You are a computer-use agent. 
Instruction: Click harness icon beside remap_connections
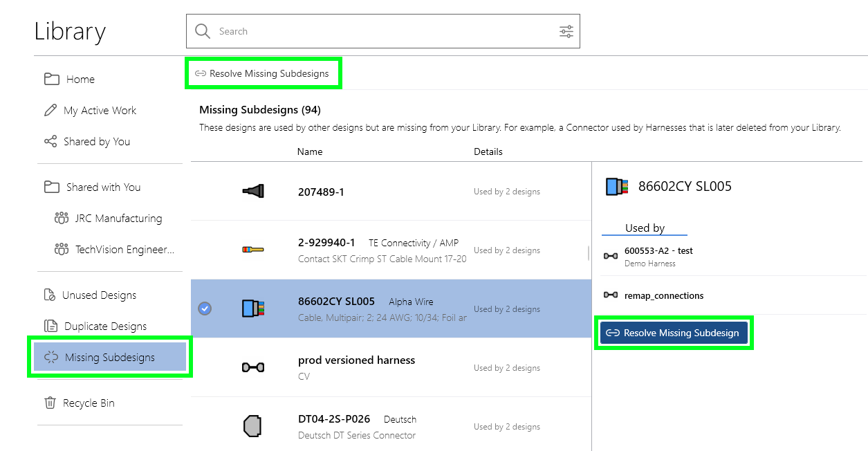click(611, 295)
